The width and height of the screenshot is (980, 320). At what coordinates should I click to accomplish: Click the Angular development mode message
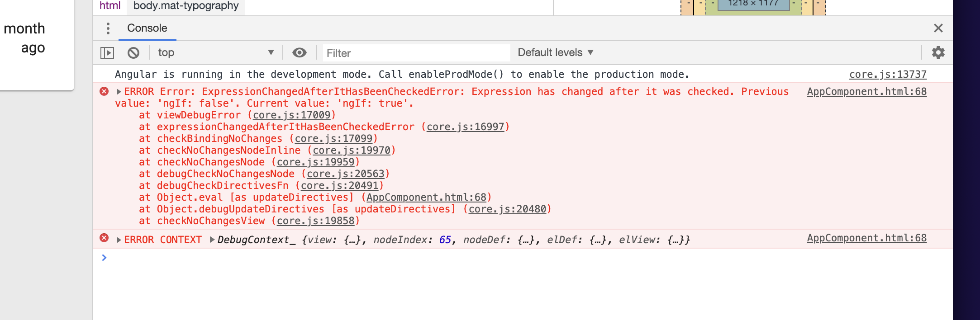pyautogui.click(x=402, y=74)
